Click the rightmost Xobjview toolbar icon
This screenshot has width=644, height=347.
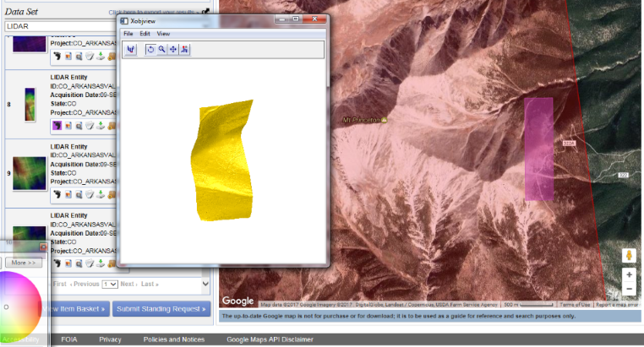pos(184,50)
